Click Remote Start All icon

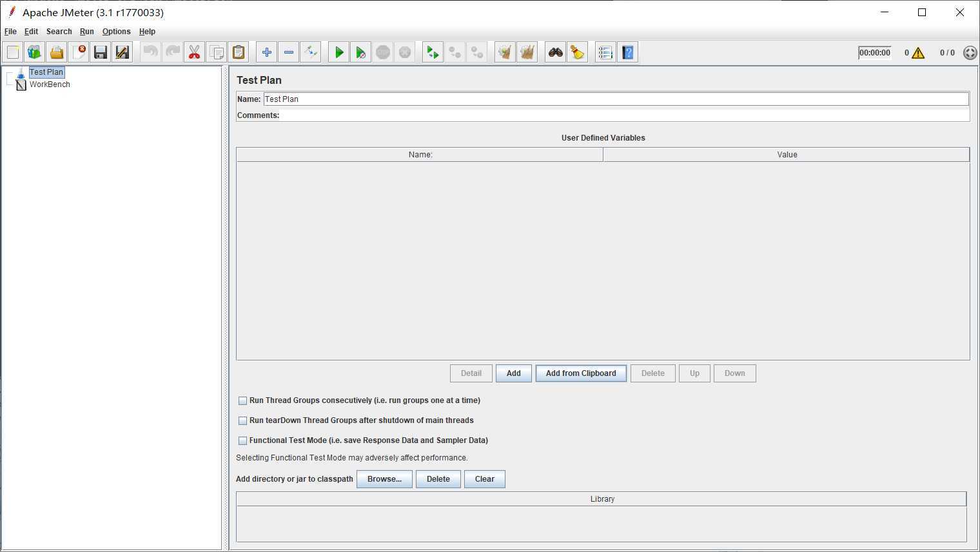[433, 52]
